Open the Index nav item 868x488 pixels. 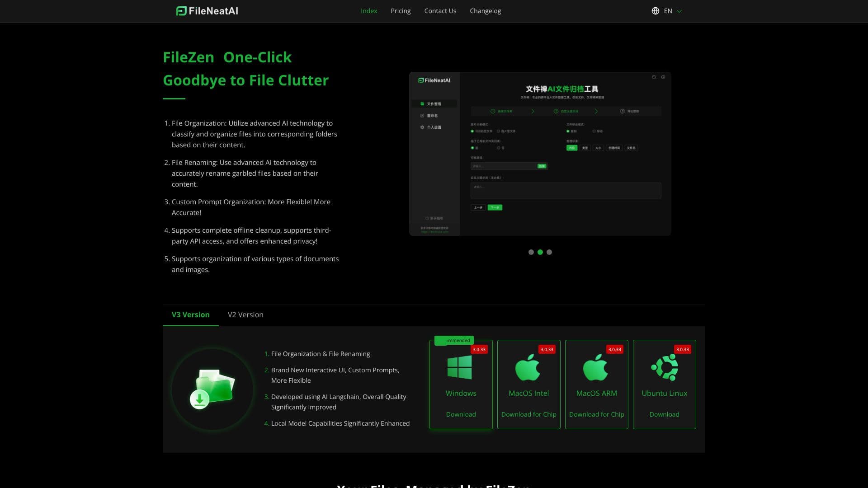coord(369,11)
